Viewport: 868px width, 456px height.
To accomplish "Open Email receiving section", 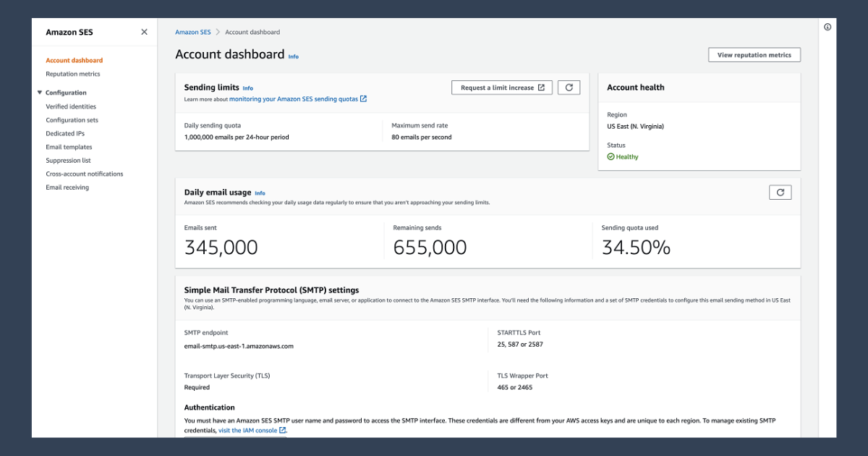I will tap(67, 187).
